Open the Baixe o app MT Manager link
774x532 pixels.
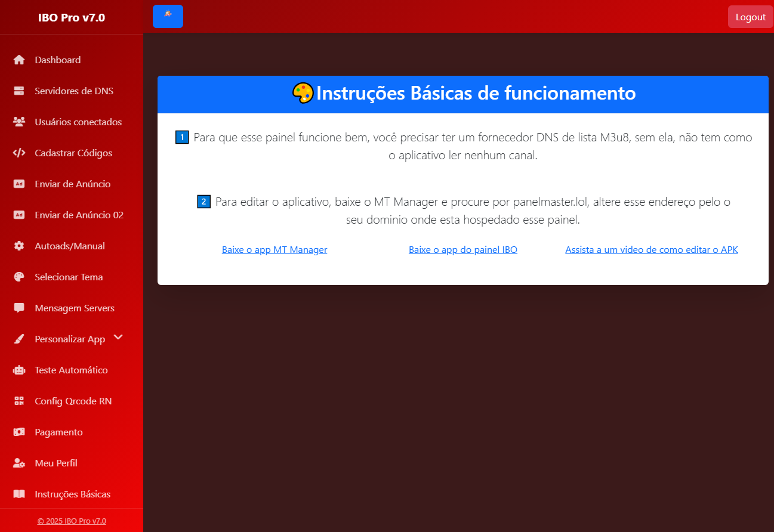275,250
